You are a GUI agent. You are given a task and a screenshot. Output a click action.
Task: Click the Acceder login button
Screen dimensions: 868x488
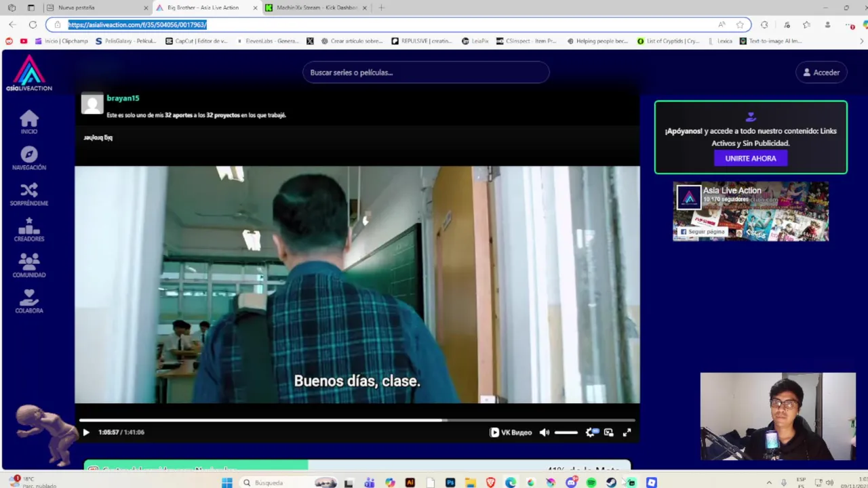821,73
